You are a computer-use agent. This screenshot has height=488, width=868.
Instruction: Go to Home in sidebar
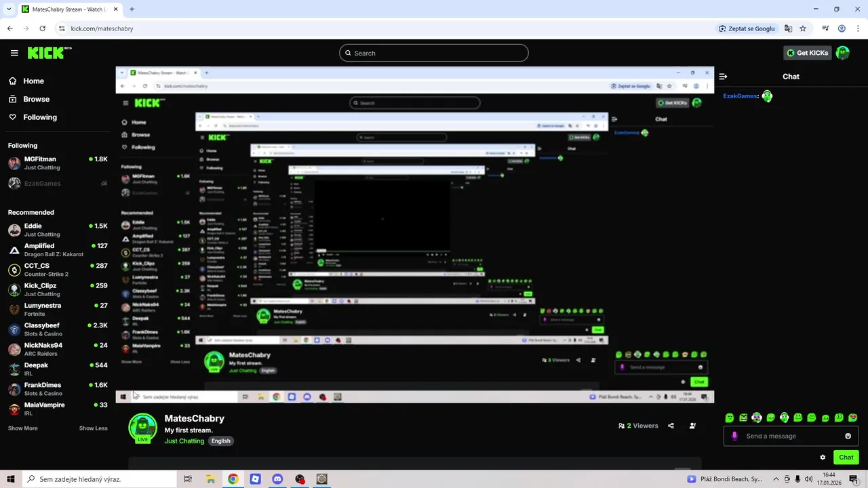click(x=26, y=81)
